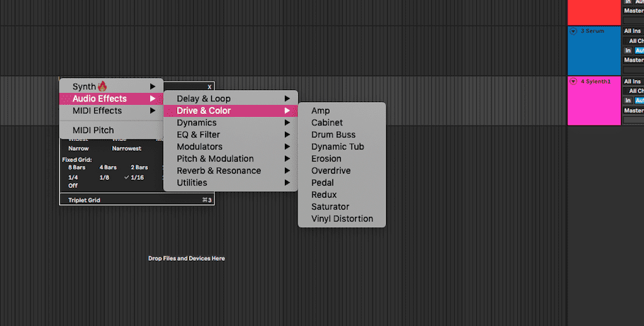This screenshot has width=644, height=326.
Task: Close the grid options menu with X
Action: 210,86
